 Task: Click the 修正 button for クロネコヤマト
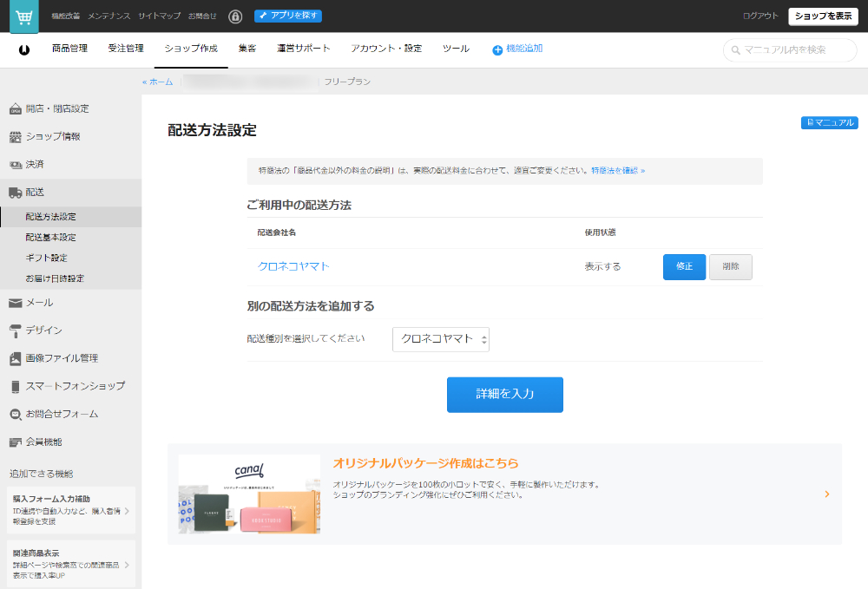coord(684,267)
